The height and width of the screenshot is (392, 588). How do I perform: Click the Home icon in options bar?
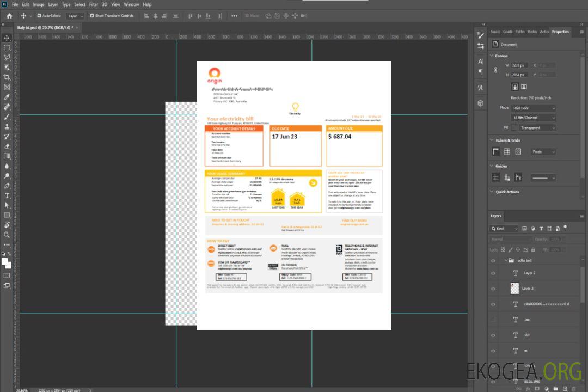click(9, 16)
